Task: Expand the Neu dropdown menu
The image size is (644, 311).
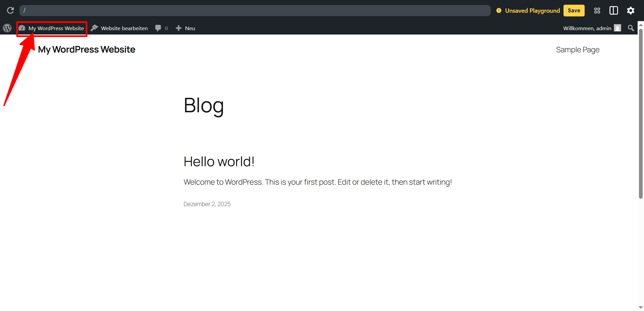Action: click(x=189, y=28)
